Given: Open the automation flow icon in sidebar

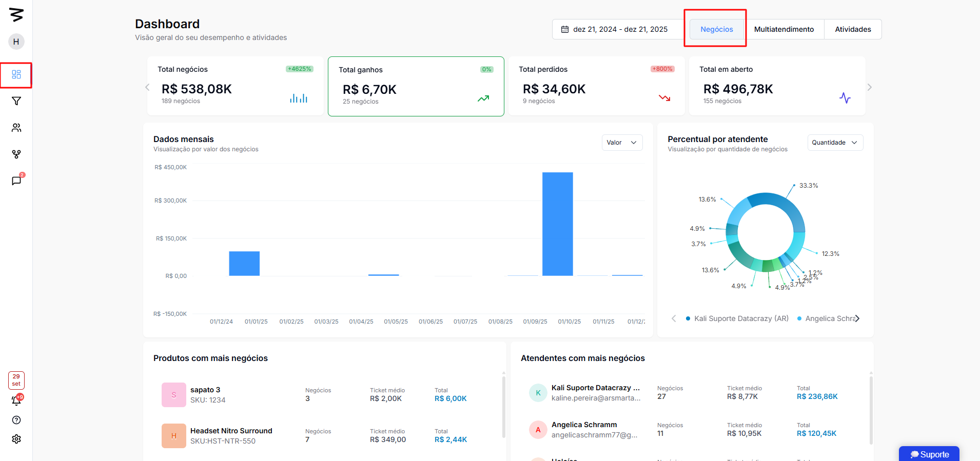Looking at the screenshot, I should [x=16, y=154].
